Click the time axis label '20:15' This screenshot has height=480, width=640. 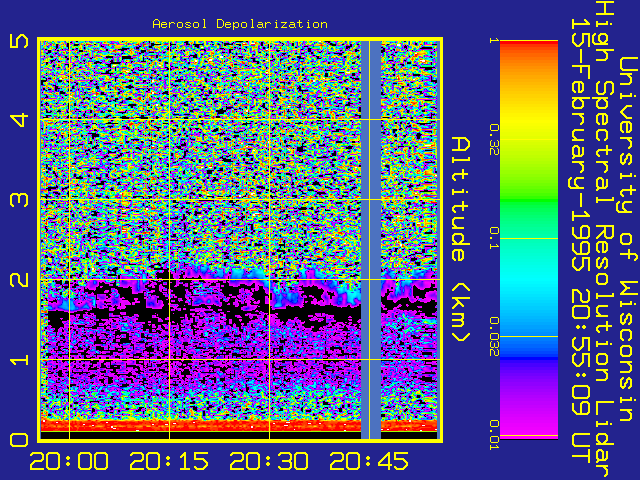point(169,461)
